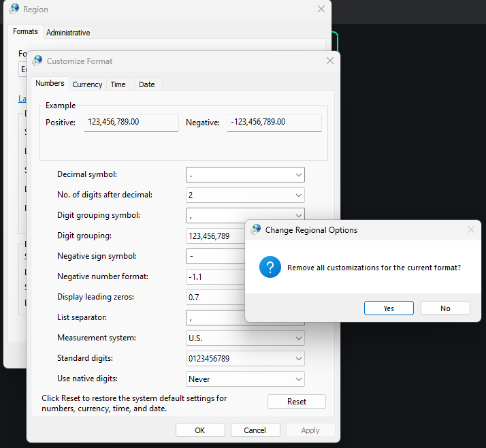Viewport: 486px width, 448px height.
Task: Click globe icon in Region window title
Action: (x=14, y=10)
